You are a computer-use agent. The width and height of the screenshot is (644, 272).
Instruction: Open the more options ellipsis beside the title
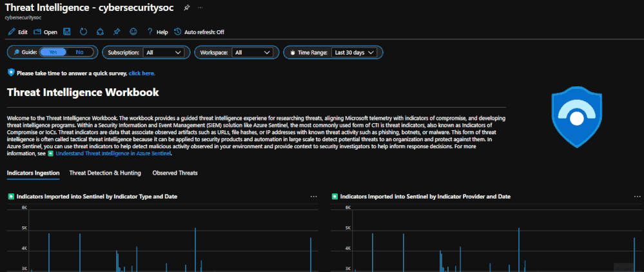pyautogui.click(x=200, y=8)
